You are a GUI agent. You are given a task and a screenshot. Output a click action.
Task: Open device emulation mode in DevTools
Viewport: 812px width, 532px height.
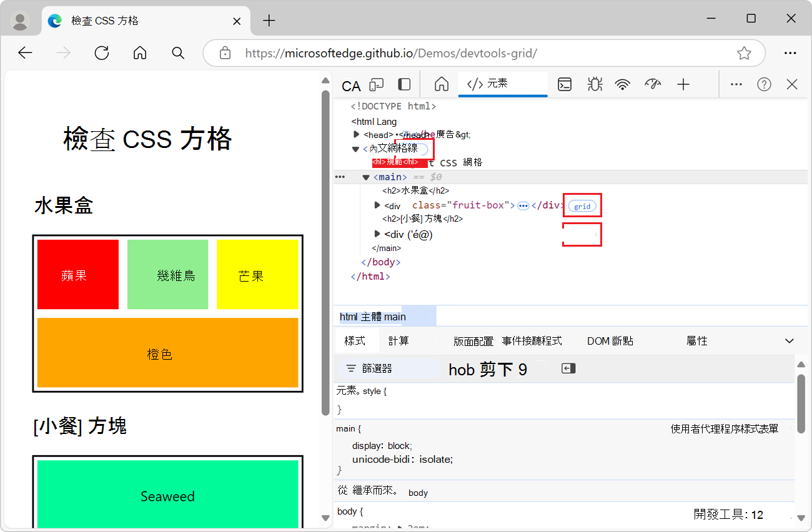pyautogui.click(x=376, y=83)
